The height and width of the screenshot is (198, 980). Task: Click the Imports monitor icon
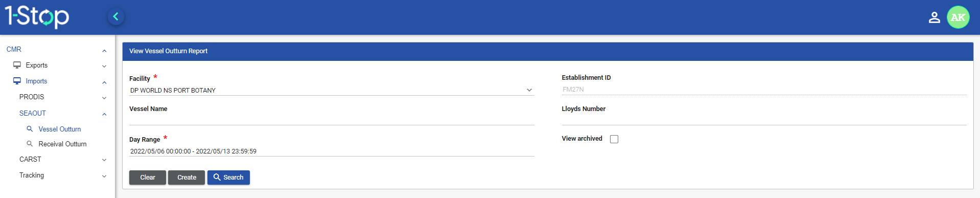[17, 81]
